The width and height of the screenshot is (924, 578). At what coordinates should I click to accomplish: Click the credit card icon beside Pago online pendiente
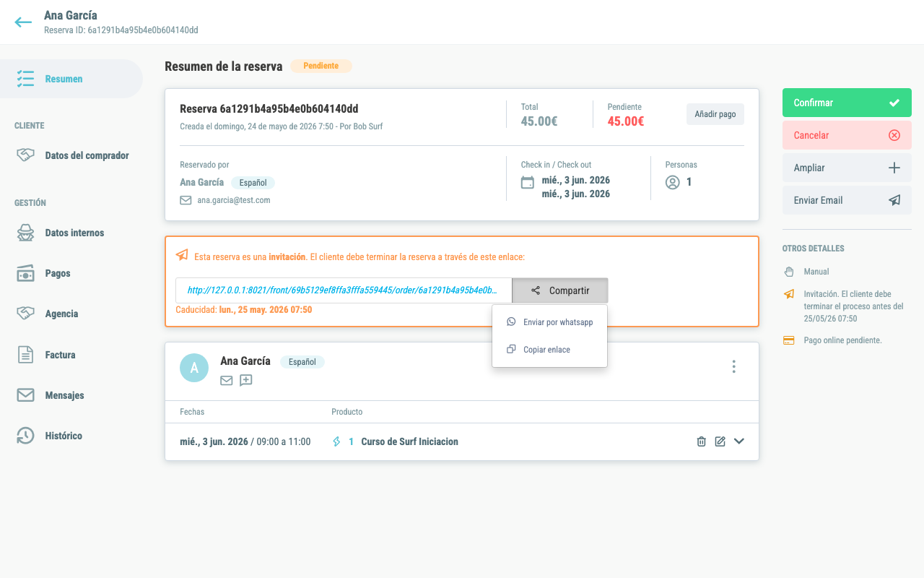(789, 340)
